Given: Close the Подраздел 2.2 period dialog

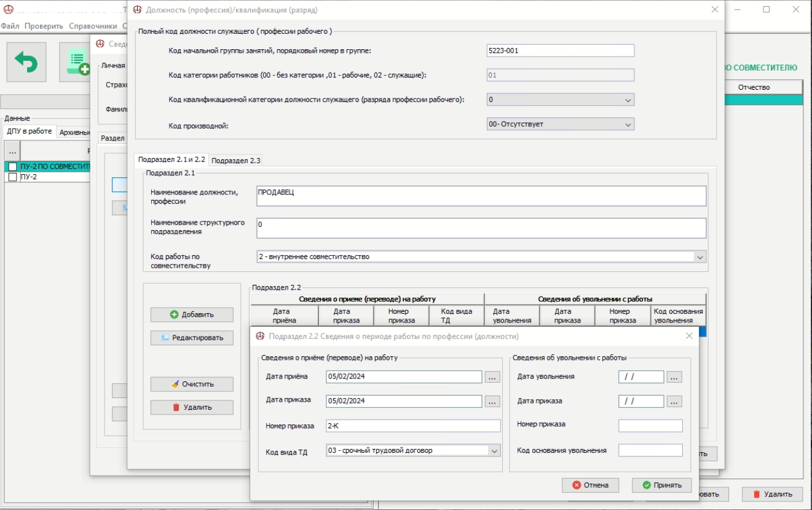Looking at the screenshot, I should point(689,336).
